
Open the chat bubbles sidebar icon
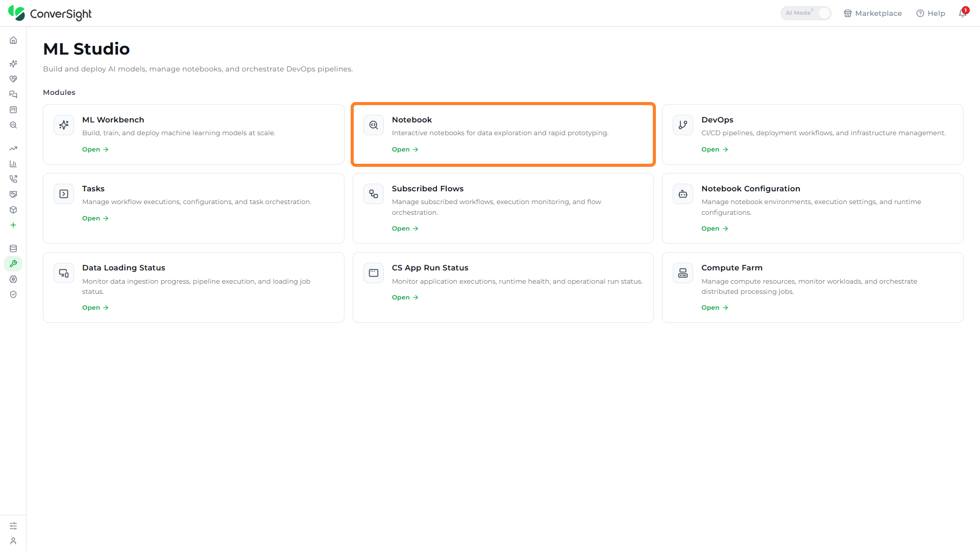coord(13,94)
